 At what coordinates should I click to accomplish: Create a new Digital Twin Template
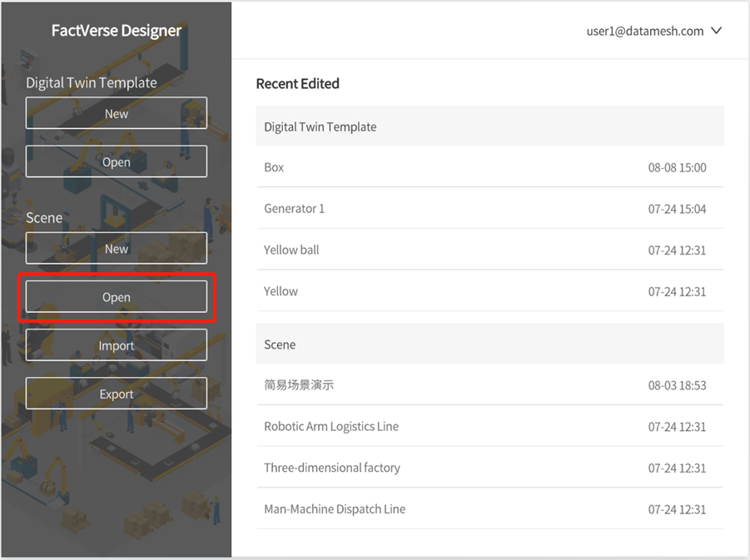117,113
